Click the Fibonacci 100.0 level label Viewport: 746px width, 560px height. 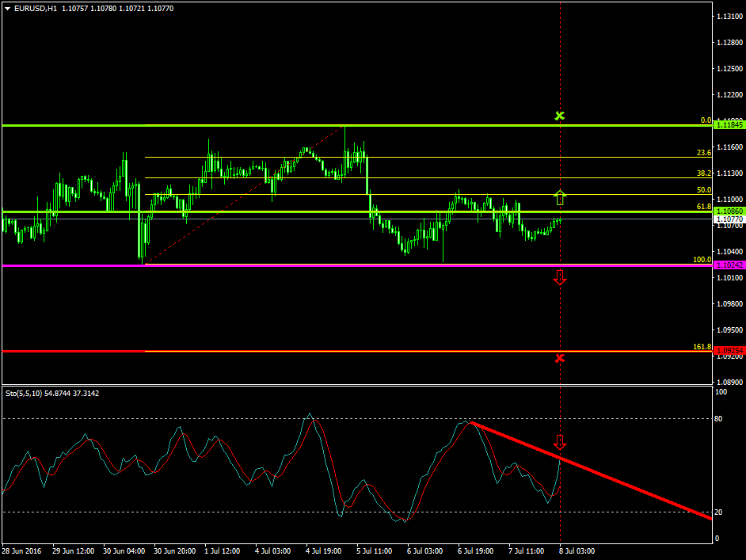pos(702,260)
